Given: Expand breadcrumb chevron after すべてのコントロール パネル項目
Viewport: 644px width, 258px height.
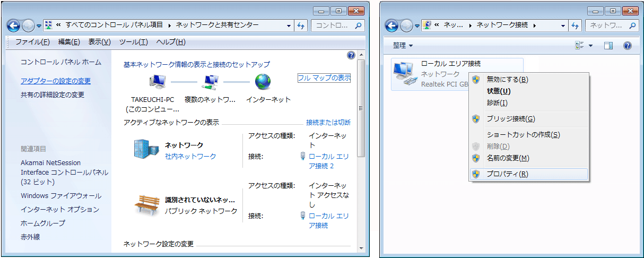Looking at the screenshot, I should point(170,25).
